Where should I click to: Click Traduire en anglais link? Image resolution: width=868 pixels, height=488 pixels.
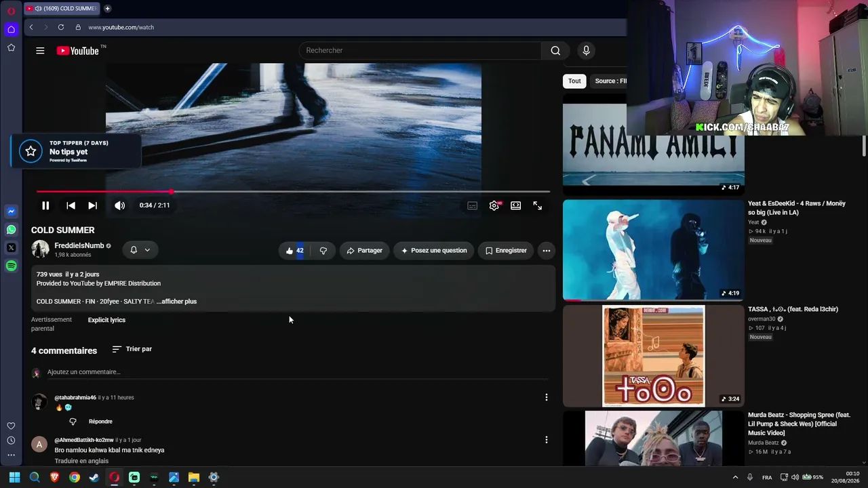[x=81, y=461]
